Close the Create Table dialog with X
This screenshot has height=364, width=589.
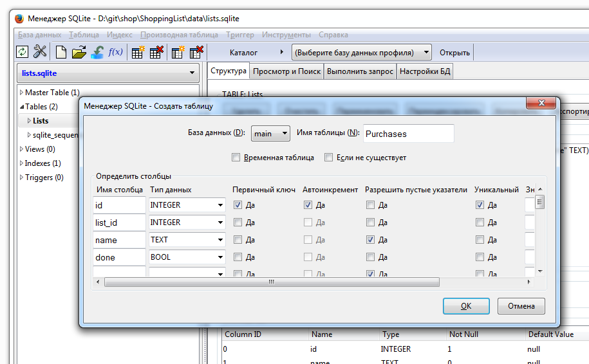click(x=541, y=103)
